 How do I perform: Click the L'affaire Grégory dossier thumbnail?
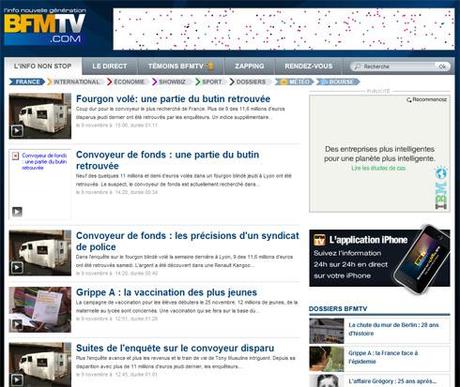pyautogui.click(x=326, y=381)
